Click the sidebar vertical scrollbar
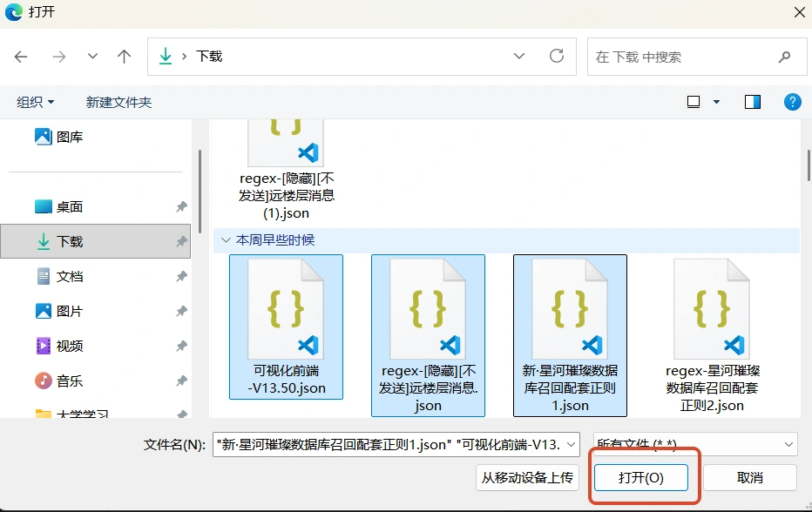The width and height of the screenshot is (812, 512). point(200,192)
